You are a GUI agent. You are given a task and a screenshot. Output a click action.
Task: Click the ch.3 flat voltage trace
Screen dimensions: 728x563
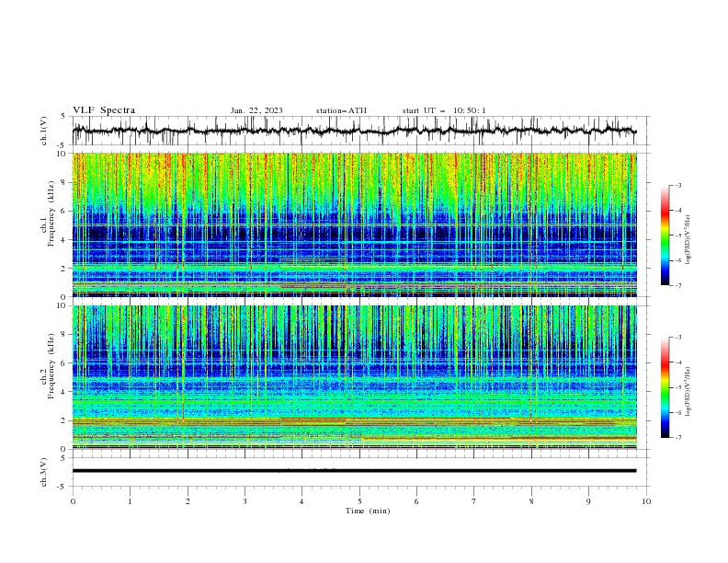click(x=354, y=471)
